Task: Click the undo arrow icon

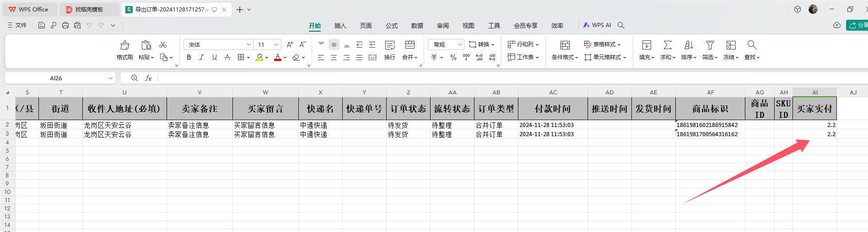Action: (x=89, y=25)
